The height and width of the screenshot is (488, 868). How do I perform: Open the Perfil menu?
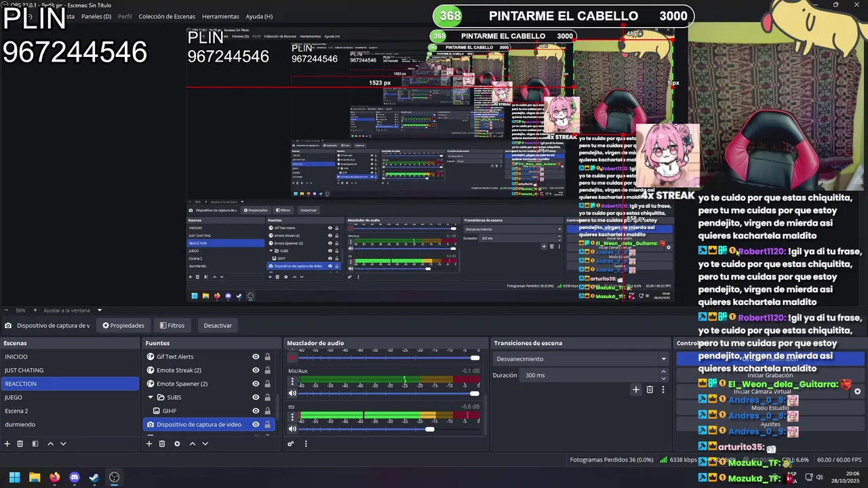125,16
